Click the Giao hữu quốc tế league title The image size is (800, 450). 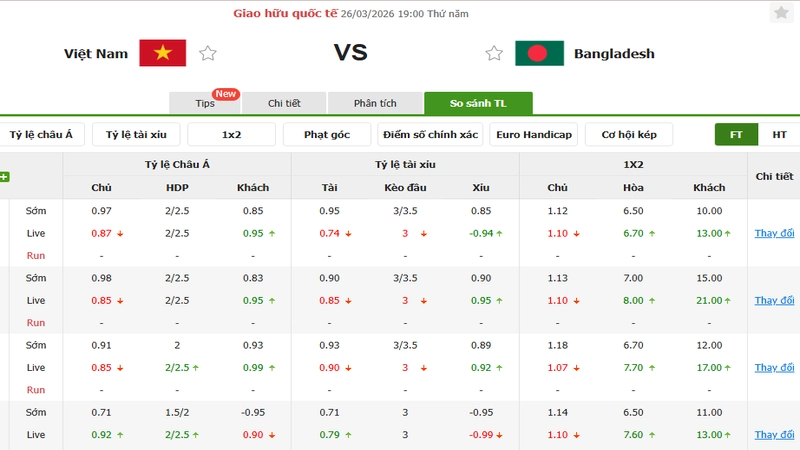pos(285,14)
